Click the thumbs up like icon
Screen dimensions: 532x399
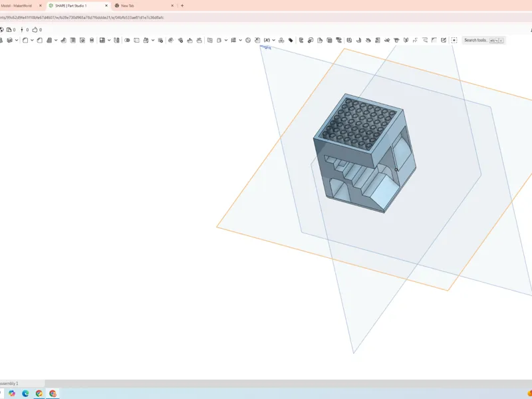(35, 30)
